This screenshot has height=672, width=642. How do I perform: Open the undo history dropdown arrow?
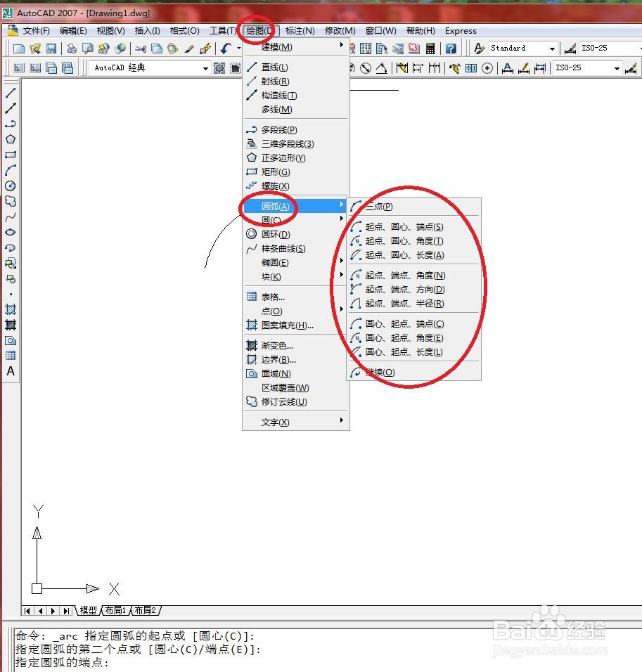[239, 49]
